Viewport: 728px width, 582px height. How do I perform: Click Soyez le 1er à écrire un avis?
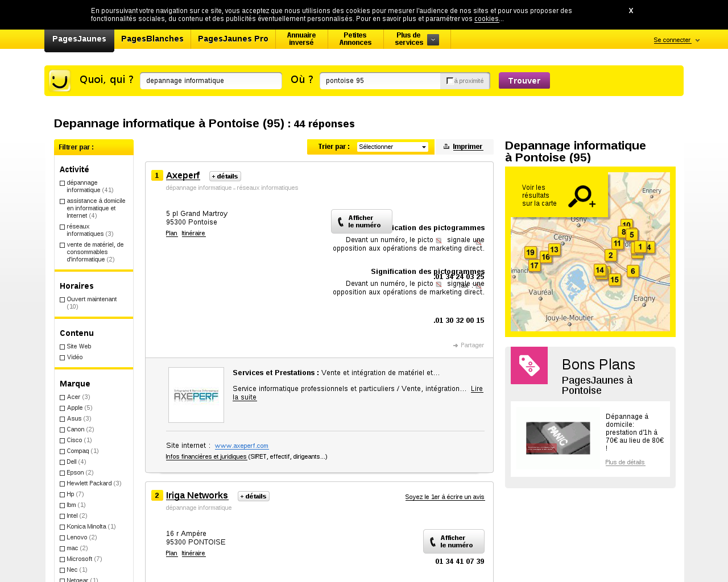point(445,497)
